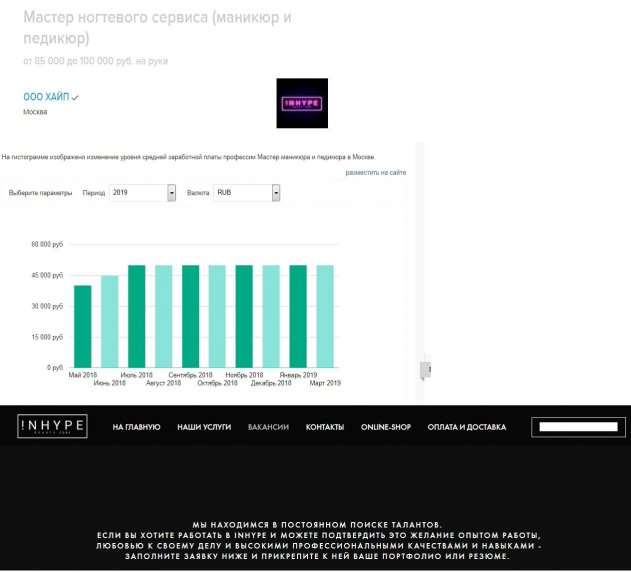
Task: Expand the Валюта RUB dropdown
Action: point(246,192)
